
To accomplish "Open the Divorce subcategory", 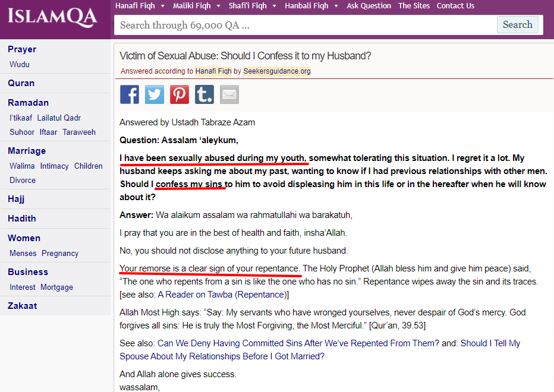I will tap(23, 180).
